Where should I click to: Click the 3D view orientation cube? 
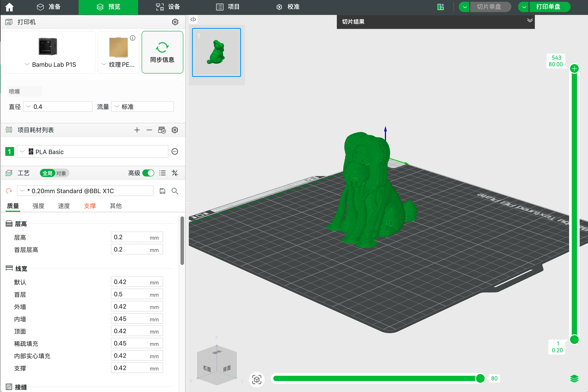point(216,365)
